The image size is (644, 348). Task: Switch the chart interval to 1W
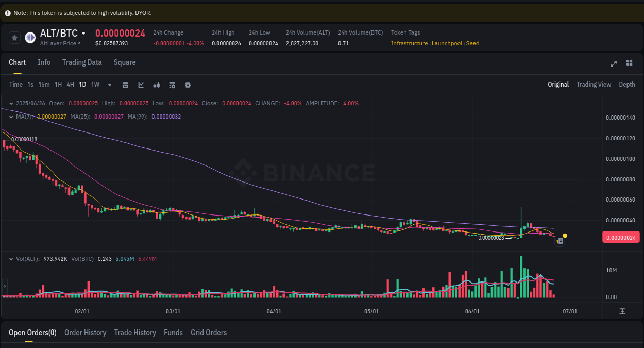tap(95, 85)
